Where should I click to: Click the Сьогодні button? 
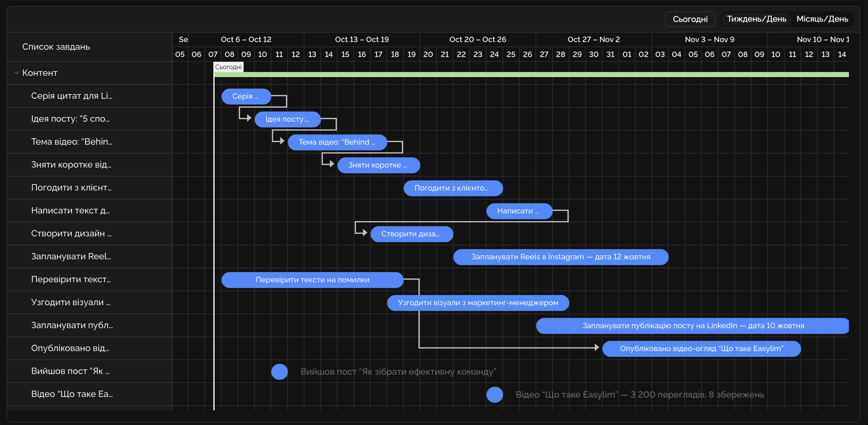tap(690, 19)
